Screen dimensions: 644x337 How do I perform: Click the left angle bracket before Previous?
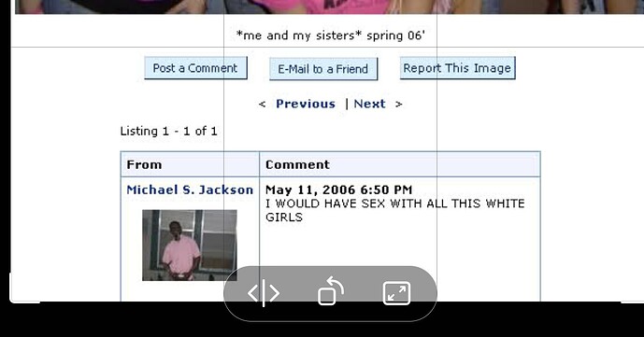[x=262, y=105]
